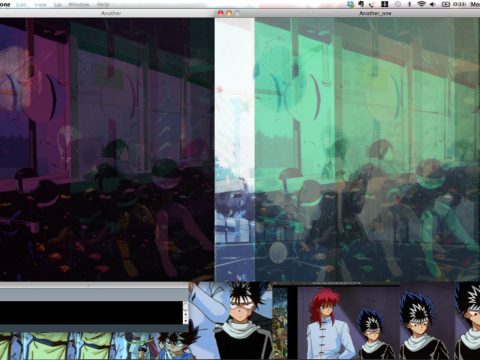480x360 pixels.
Task: Click the console scrollbar down arrow
Action: (186, 321)
